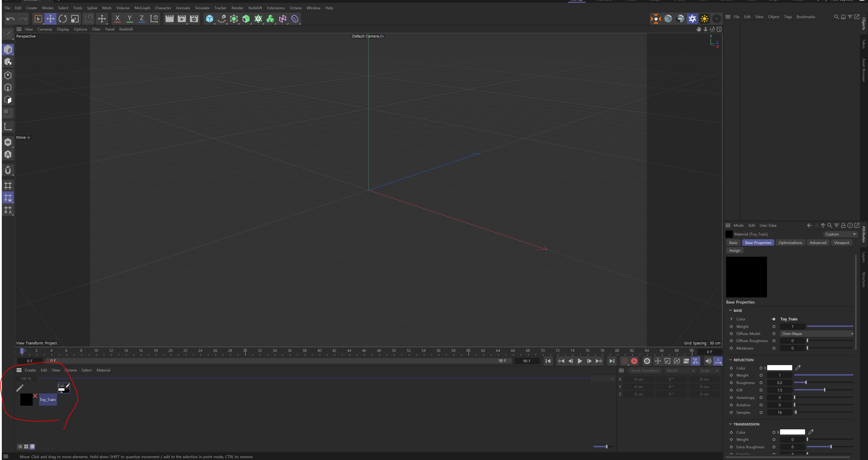Switch to Viewport tab in attributes
This screenshot has width=868, height=460.
[x=841, y=243]
